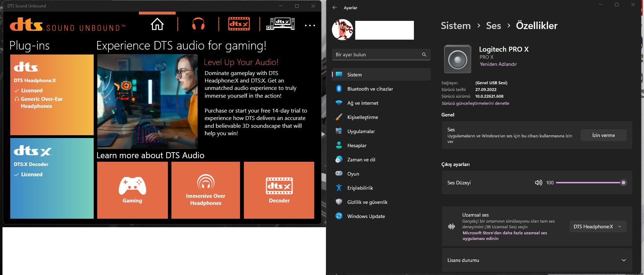Image resolution: width=644 pixels, height=275 pixels.
Task: Open Ağ ve internet settings
Action: pyautogui.click(x=381, y=103)
